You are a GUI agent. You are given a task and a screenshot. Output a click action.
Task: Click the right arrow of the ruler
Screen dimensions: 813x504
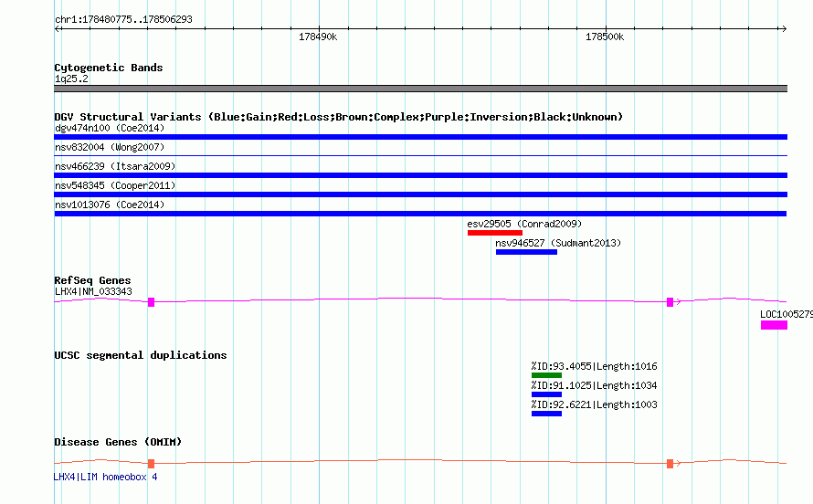784,29
